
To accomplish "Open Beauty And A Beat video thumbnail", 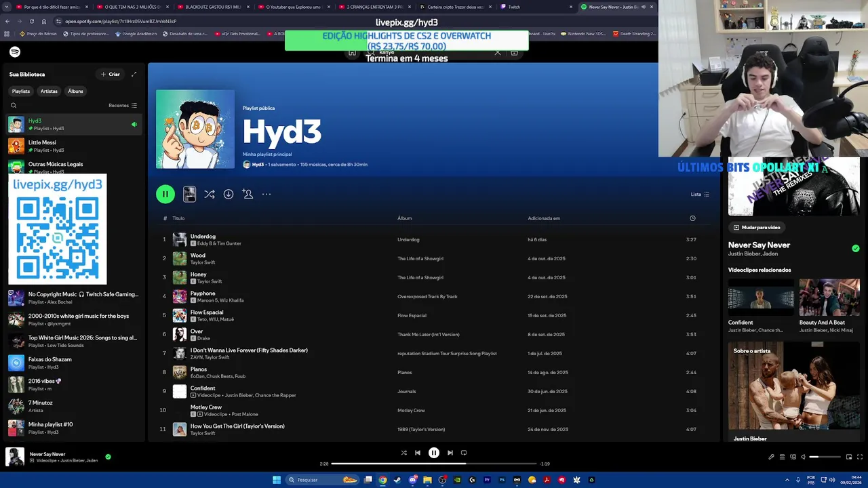I will coord(829,297).
